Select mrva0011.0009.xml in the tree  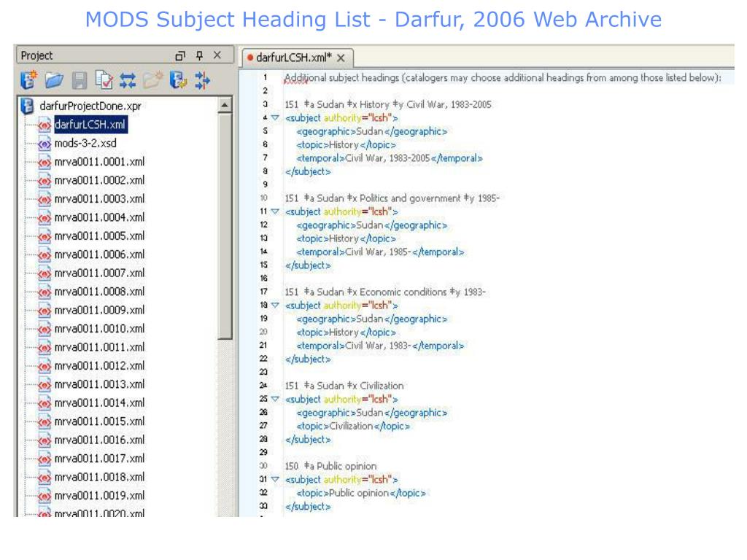[99, 310]
